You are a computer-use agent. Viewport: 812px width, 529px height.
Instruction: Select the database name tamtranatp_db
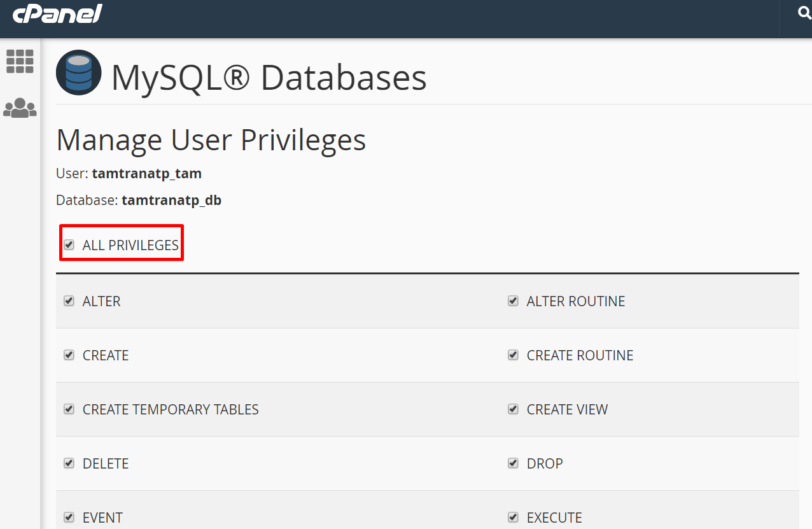tap(171, 201)
